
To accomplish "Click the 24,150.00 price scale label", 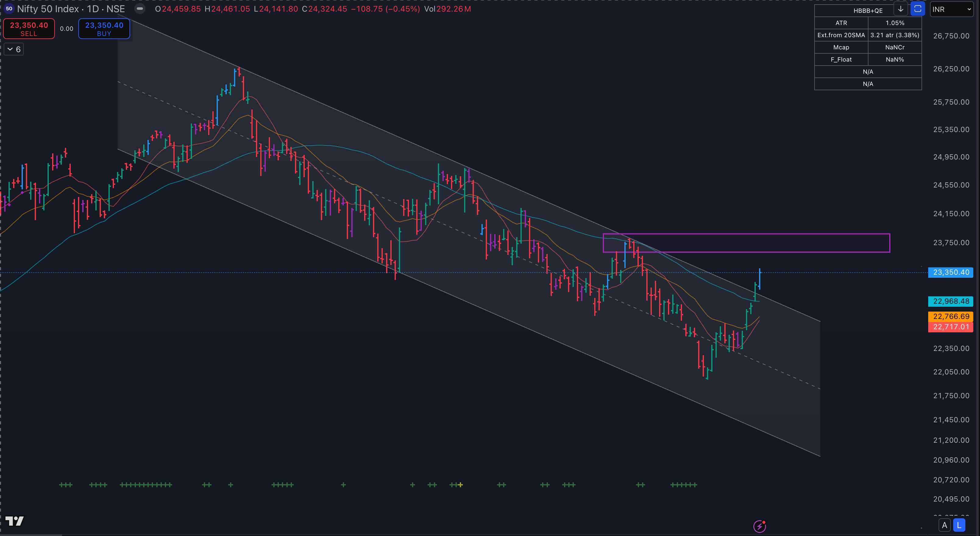I will 951,213.
